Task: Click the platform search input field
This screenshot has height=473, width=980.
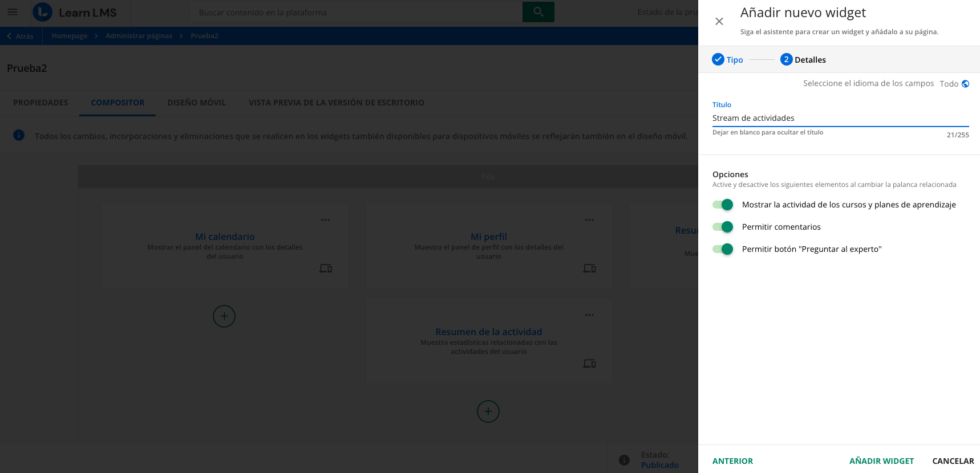Action: click(x=357, y=12)
